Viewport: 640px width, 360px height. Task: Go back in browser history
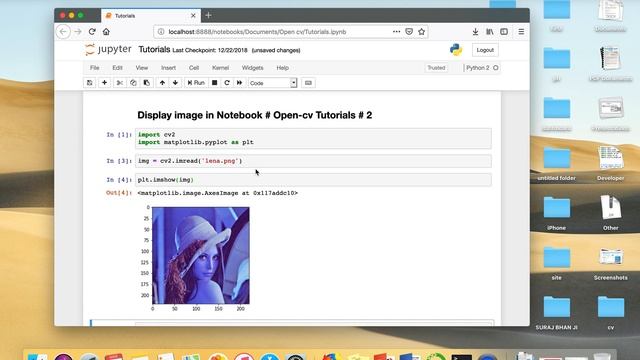(x=63, y=32)
